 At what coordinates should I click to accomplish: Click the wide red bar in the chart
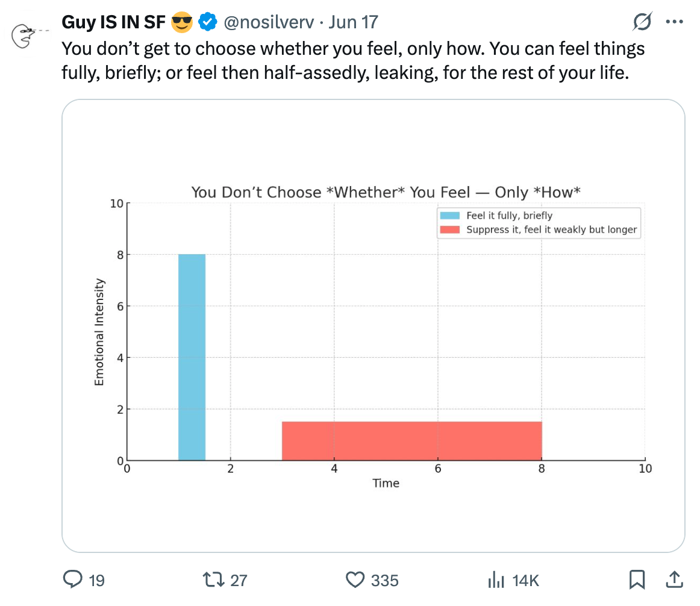[x=411, y=441]
